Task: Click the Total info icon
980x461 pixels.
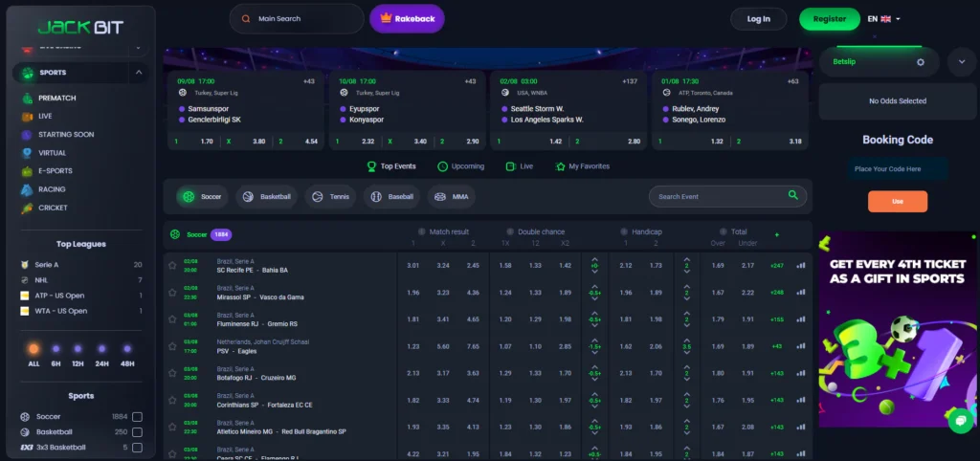Action: [x=724, y=231]
